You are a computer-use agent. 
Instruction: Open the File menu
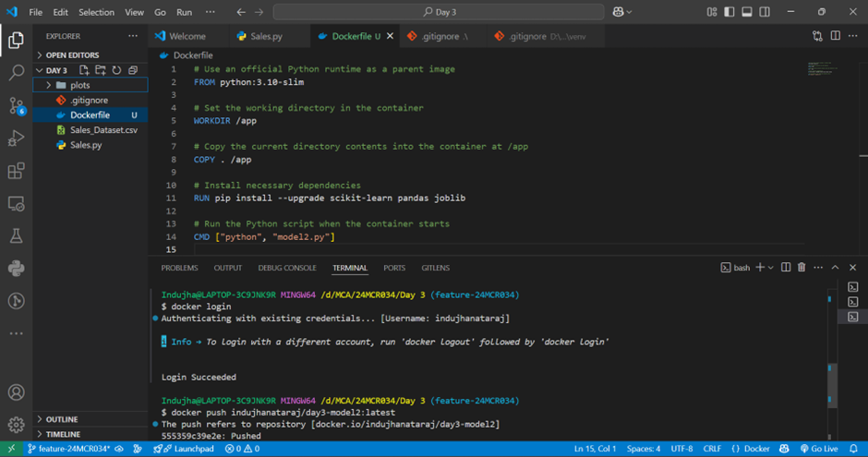[35, 12]
